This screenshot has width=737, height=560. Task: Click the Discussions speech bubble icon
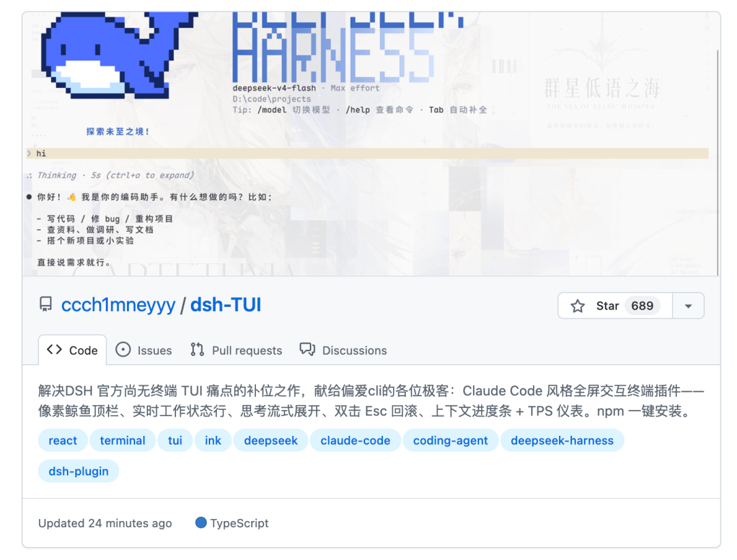pyautogui.click(x=307, y=349)
